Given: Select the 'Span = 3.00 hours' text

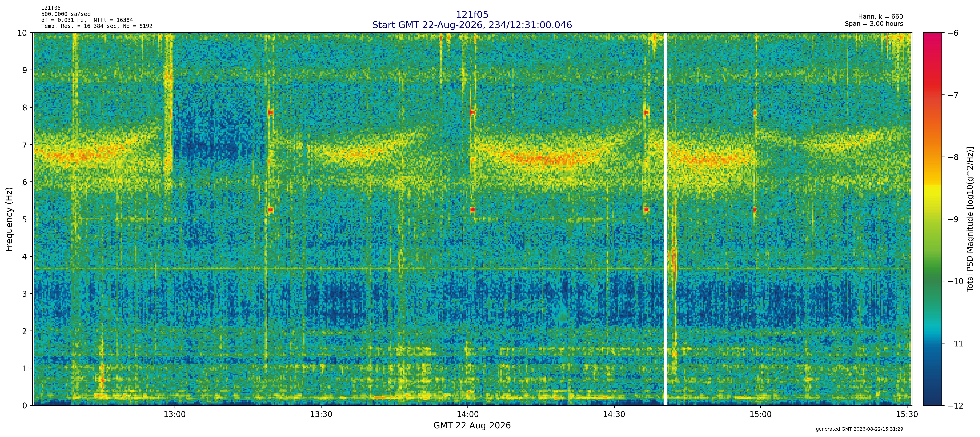Looking at the screenshot, I should (874, 24).
